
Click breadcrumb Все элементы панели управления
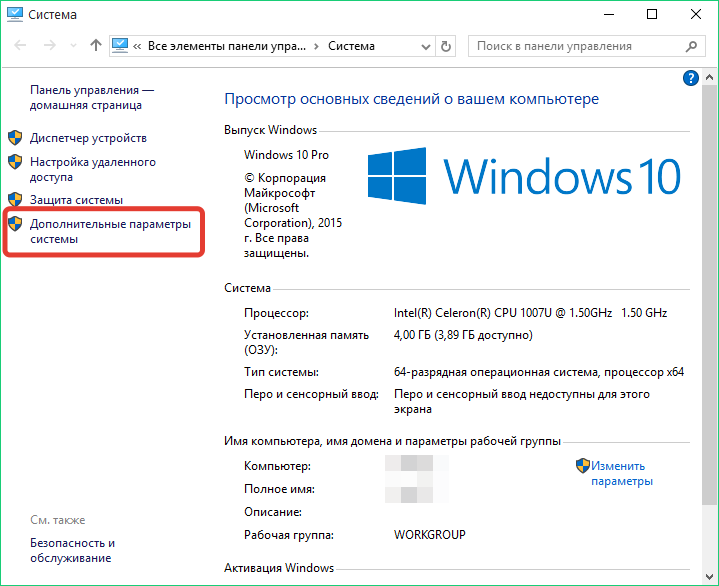(x=227, y=46)
